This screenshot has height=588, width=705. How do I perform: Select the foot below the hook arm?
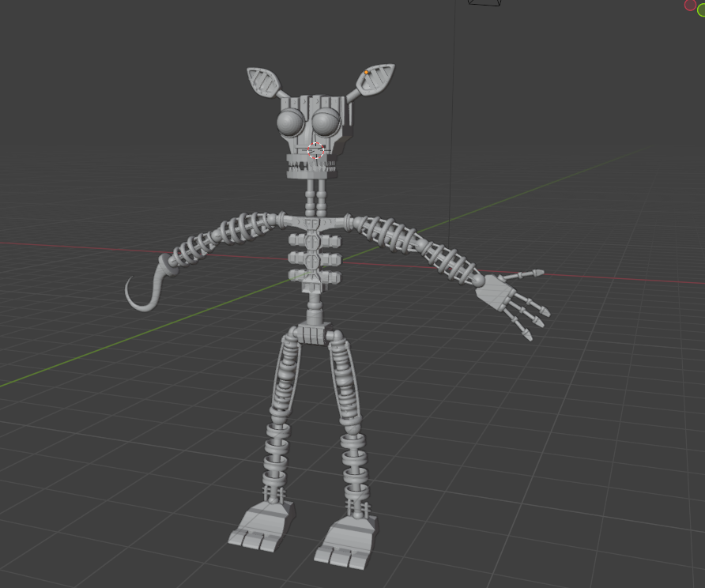pos(262,527)
